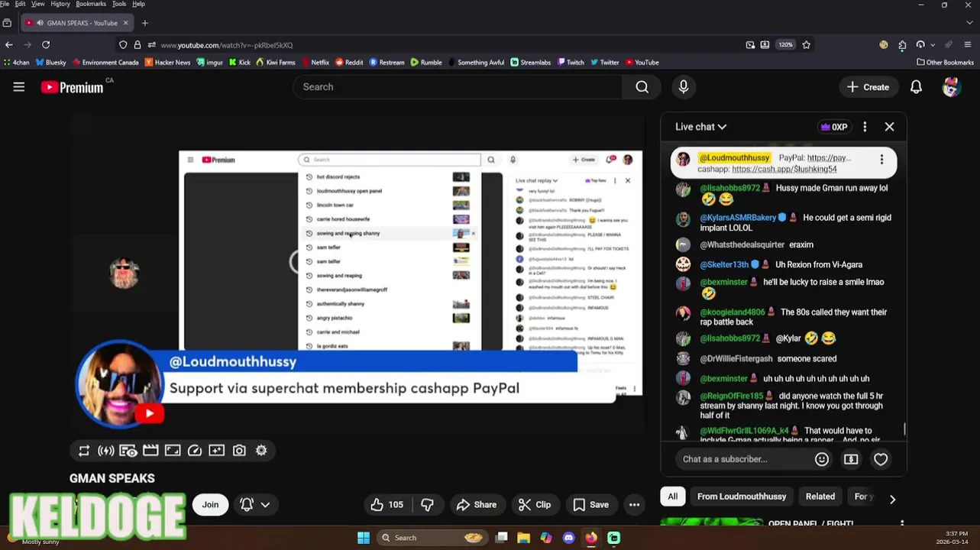Image resolution: width=980 pixels, height=550 pixels.
Task: Click the video filters sparkle icon
Action: (217, 451)
